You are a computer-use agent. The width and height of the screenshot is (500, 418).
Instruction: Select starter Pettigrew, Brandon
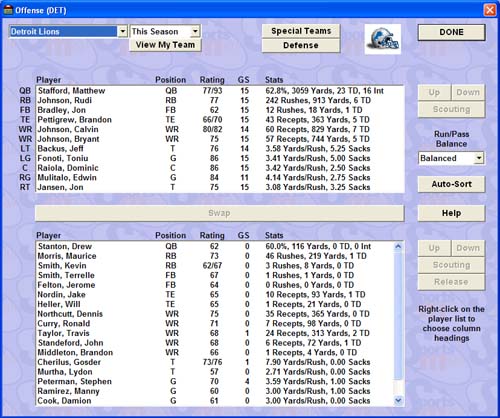pyautogui.click(x=220, y=120)
